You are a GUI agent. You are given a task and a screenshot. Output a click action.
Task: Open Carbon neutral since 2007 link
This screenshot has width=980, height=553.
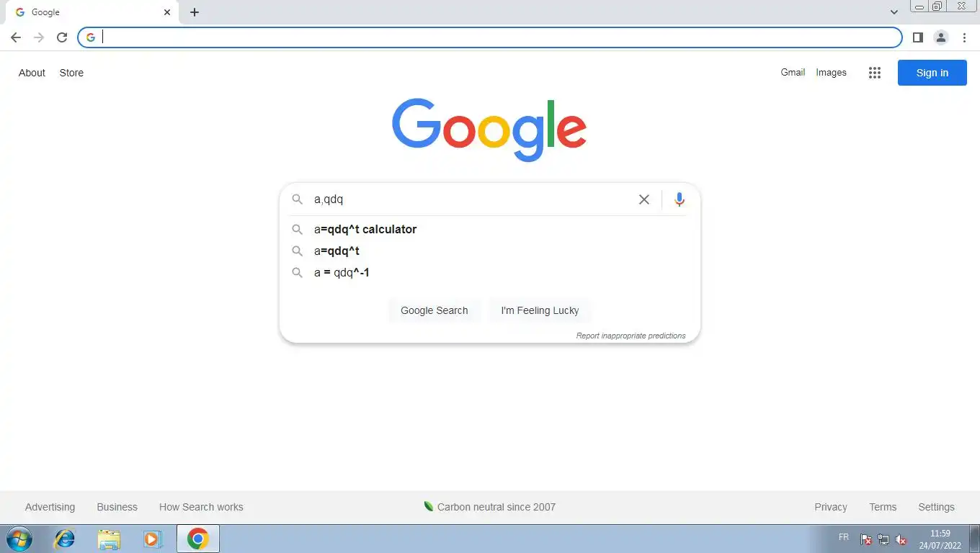coord(489,507)
